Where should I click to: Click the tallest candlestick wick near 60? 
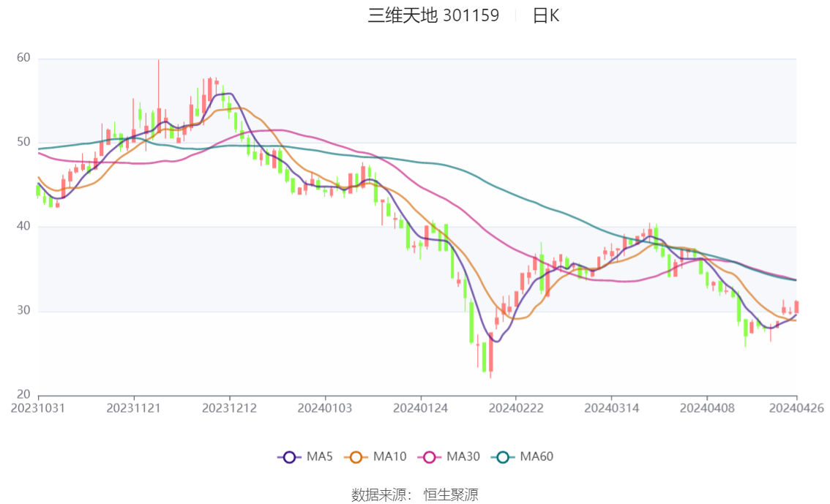click(158, 80)
